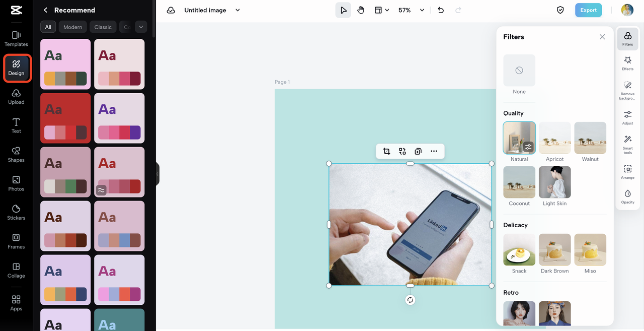Click the Export button
This screenshot has height=331, width=644.
[588, 10]
